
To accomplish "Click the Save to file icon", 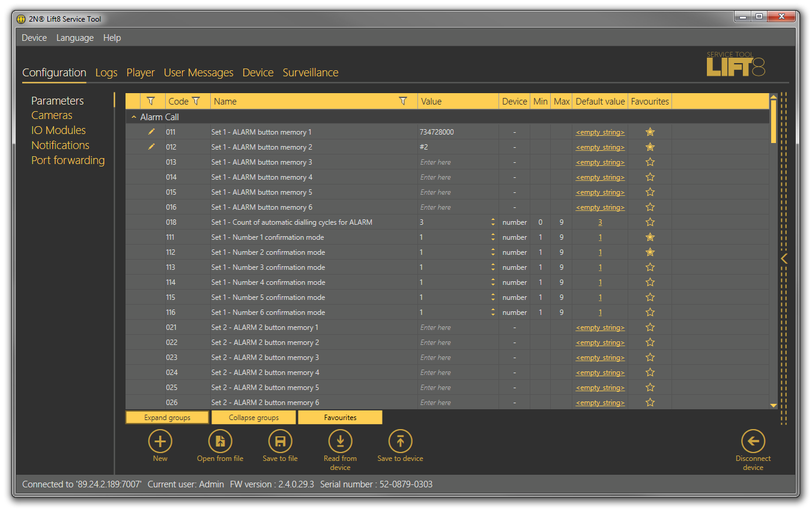I will coord(280,442).
